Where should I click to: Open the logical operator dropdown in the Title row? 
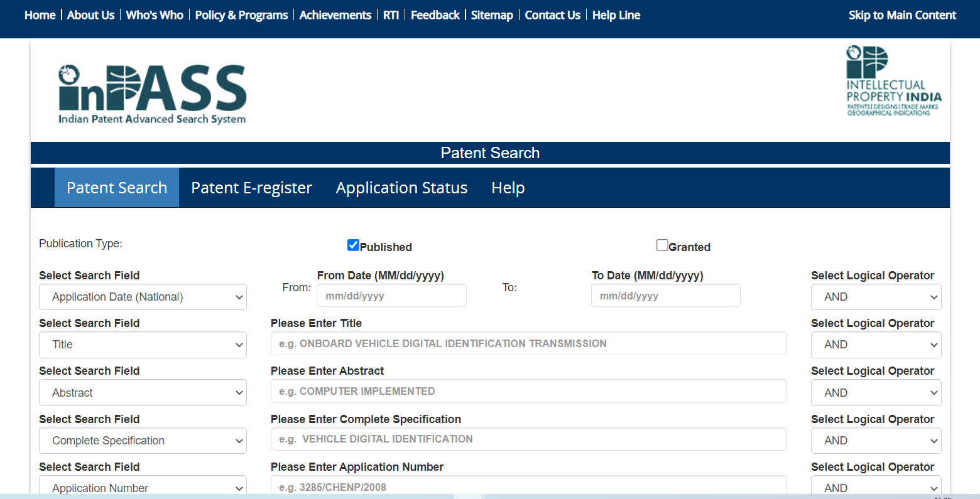click(x=876, y=345)
